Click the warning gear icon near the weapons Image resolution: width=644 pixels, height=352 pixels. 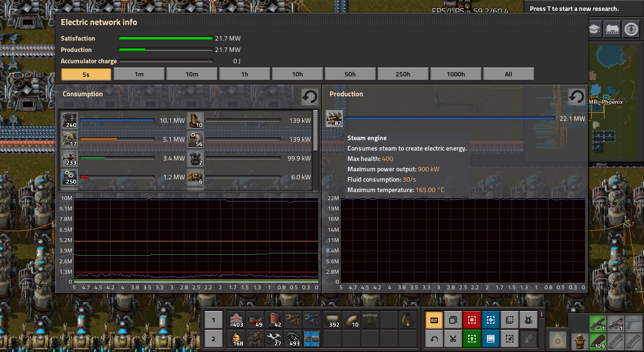pyautogui.click(x=558, y=340)
